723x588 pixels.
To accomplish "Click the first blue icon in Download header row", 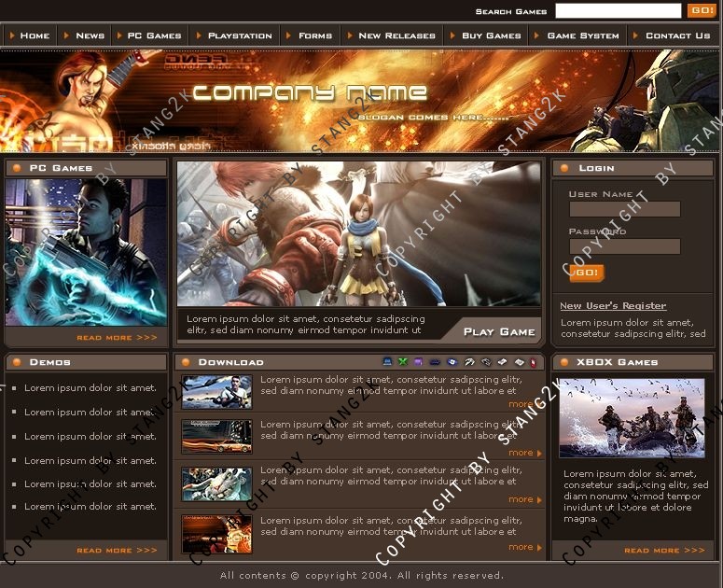I will coord(387,362).
